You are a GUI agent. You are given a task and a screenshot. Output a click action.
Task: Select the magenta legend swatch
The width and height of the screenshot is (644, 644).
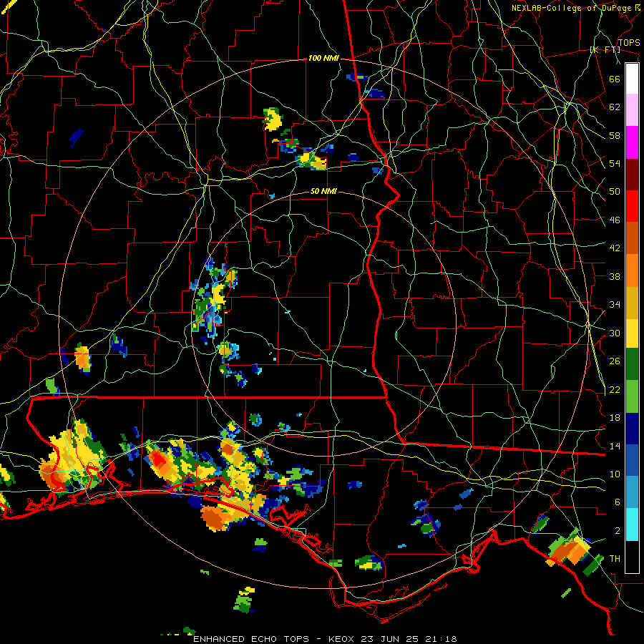(x=632, y=142)
